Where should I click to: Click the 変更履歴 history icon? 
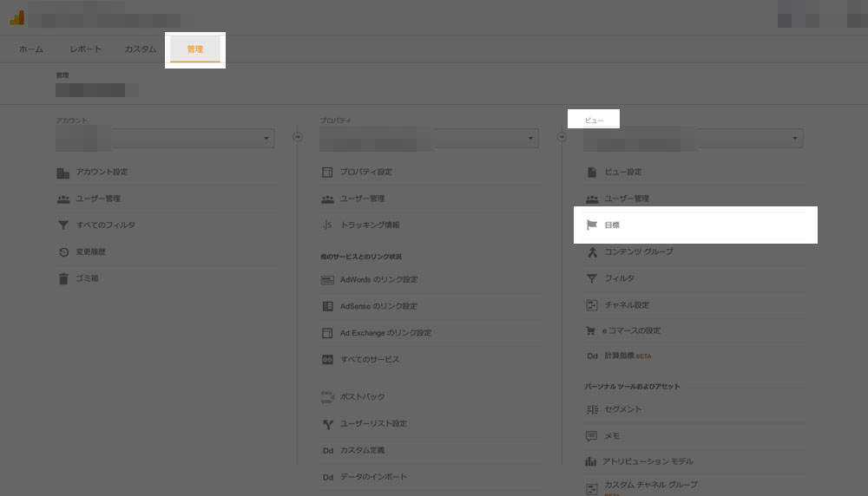click(x=63, y=252)
